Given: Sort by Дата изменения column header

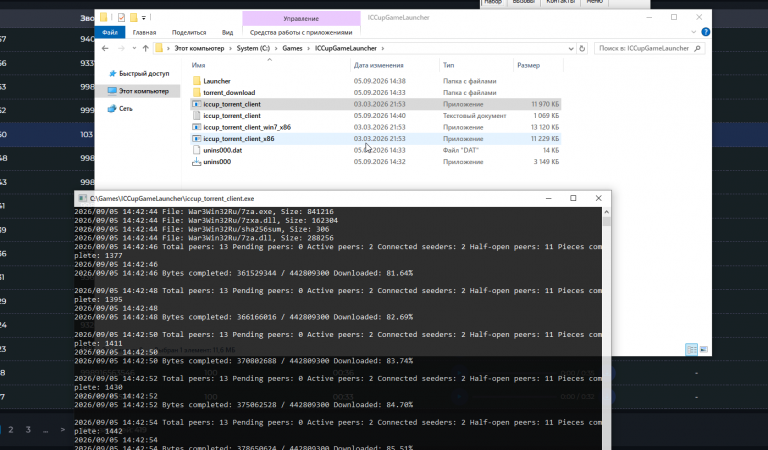Looking at the screenshot, I should coord(379,65).
